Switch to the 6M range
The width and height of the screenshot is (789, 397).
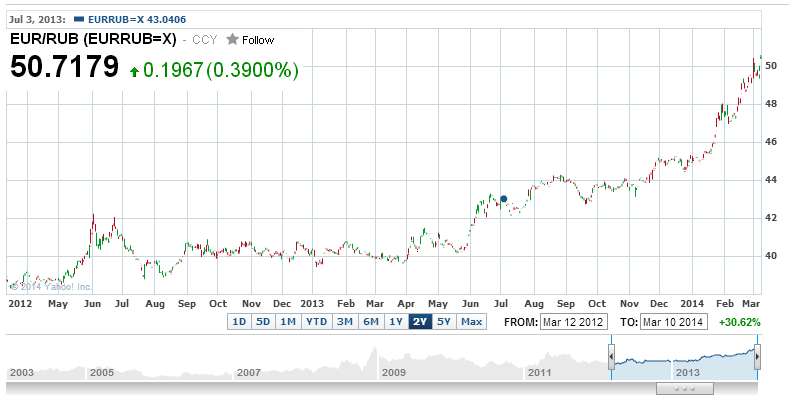click(371, 322)
